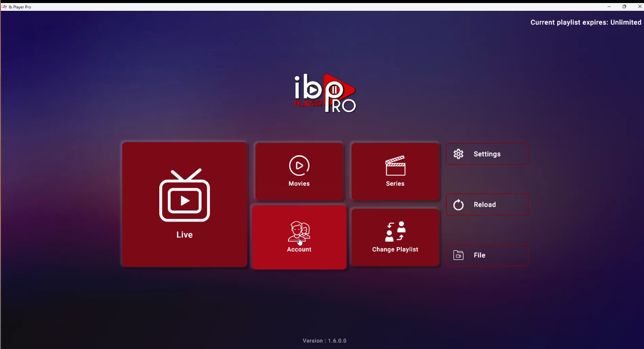Click the Series clapperboard icon

pos(395,166)
